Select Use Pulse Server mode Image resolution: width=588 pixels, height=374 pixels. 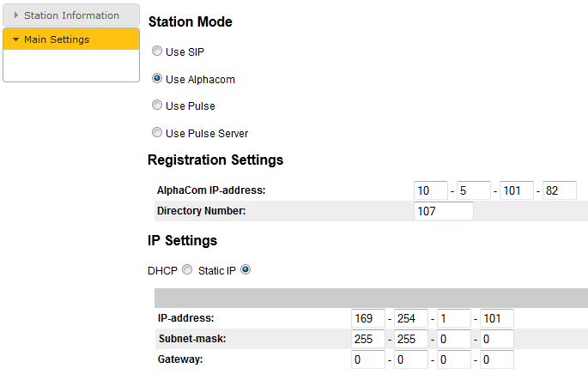pyautogui.click(x=157, y=133)
